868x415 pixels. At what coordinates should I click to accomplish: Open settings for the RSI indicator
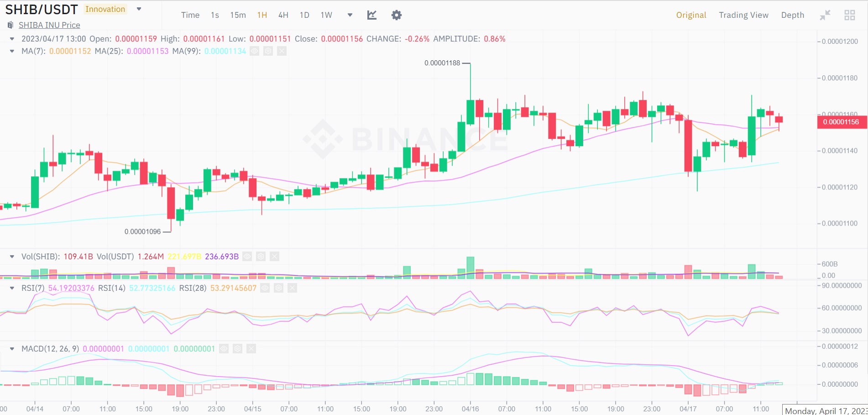click(278, 288)
